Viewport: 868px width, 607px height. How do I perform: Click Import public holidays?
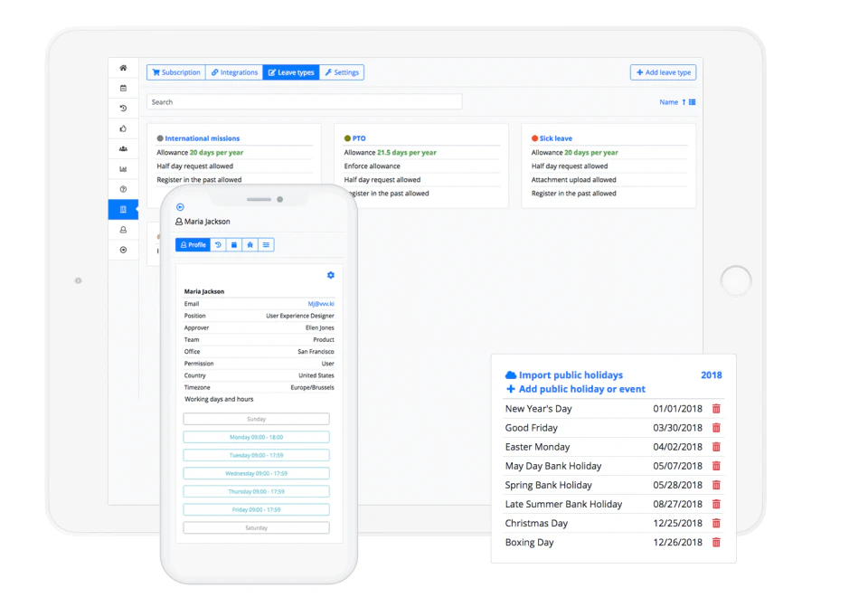click(566, 375)
